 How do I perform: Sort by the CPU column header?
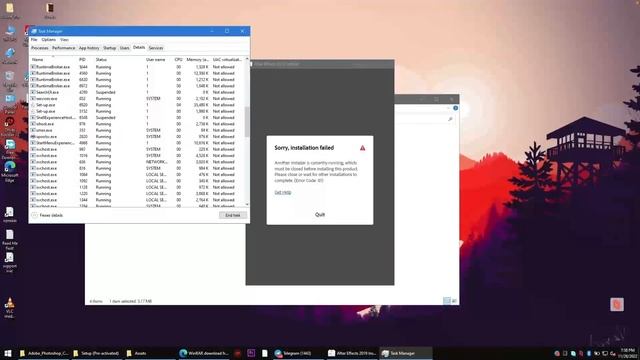tap(178, 60)
